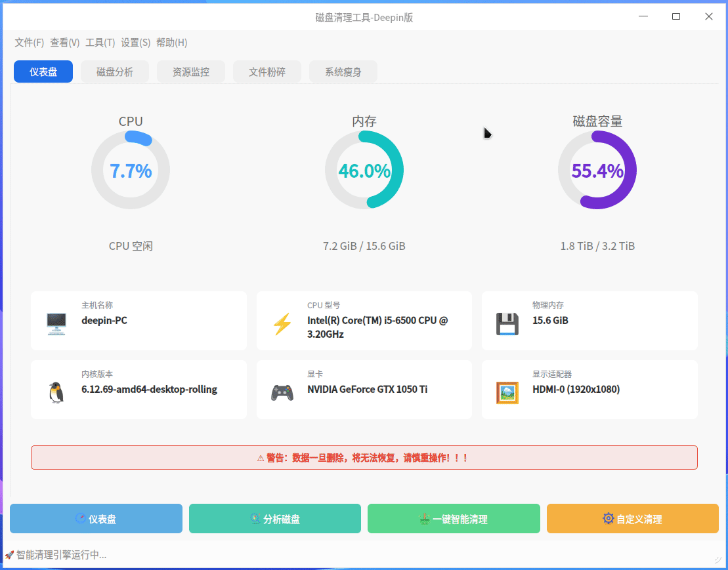Click the broom icon on 一键智能清理 button
Screen dimensions: 728x570
[424, 519]
